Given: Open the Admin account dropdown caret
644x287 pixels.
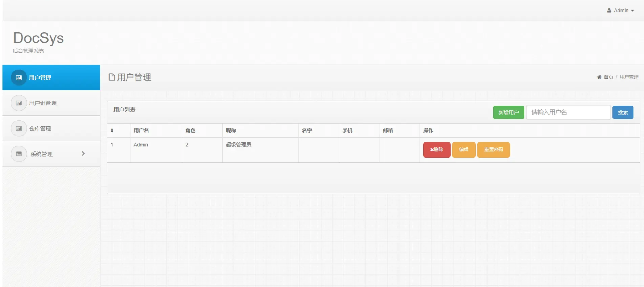Looking at the screenshot, I should click(633, 11).
